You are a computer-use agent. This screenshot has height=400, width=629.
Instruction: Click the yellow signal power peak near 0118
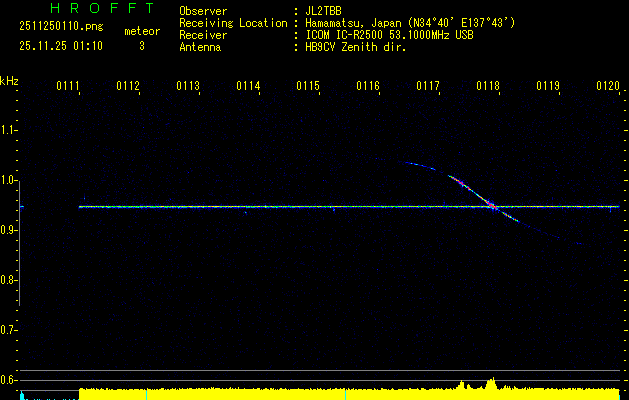(x=491, y=382)
